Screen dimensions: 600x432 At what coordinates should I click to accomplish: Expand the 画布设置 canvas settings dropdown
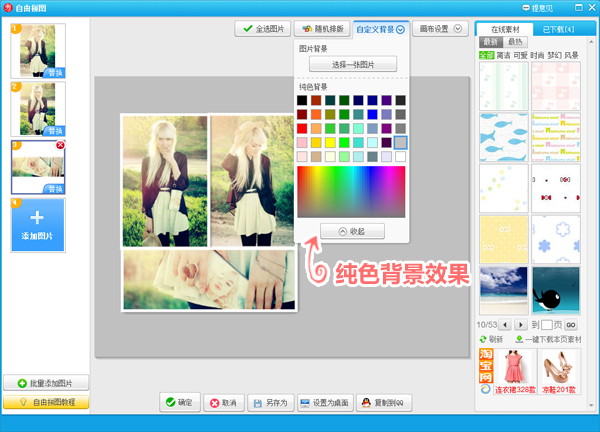pyautogui.click(x=441, y=29)
